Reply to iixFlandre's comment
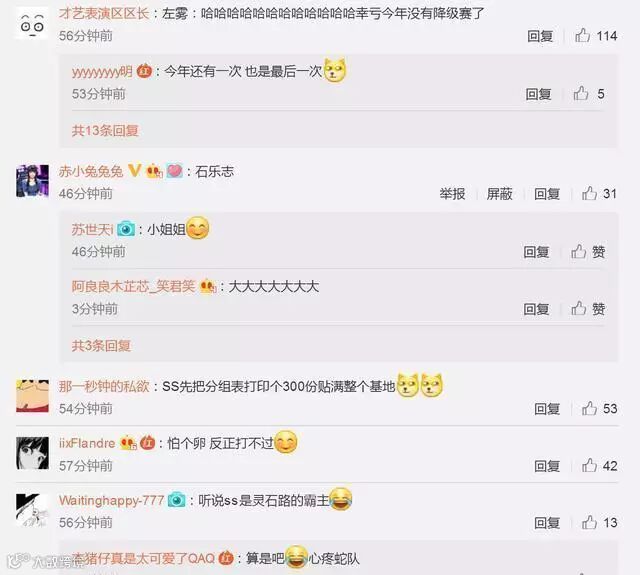 pyautogui.click(x=547, y=466)
